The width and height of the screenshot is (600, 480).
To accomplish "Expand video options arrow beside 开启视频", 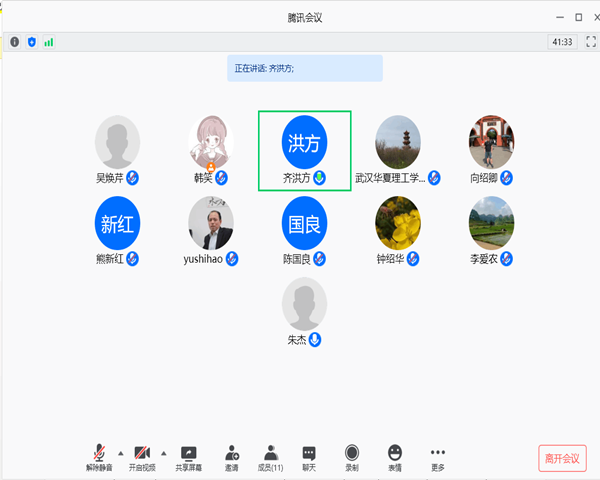I will [164, 452].
